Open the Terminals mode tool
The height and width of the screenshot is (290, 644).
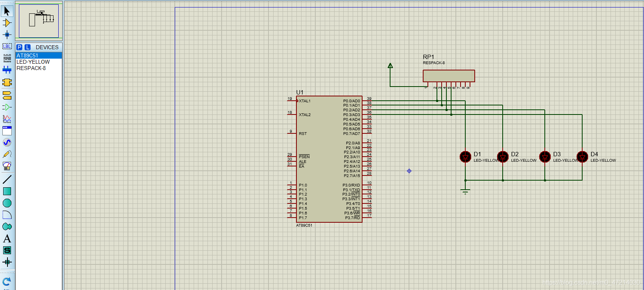coord(7,95)
